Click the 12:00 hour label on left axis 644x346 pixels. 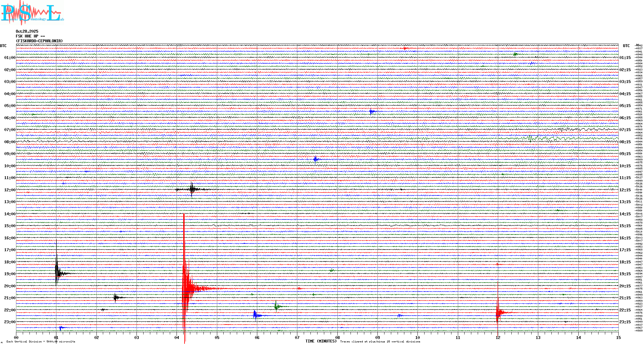[x=10, y=190]
